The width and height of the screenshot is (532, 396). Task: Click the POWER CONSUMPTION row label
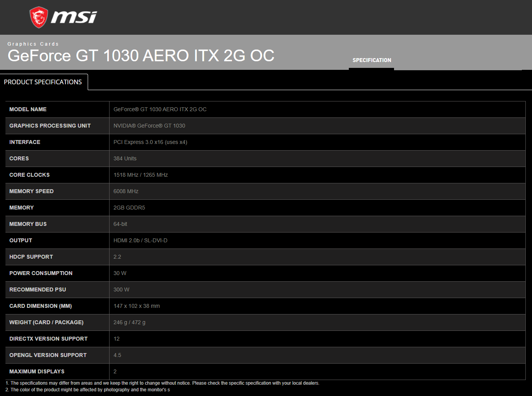(x=41, y=273)
